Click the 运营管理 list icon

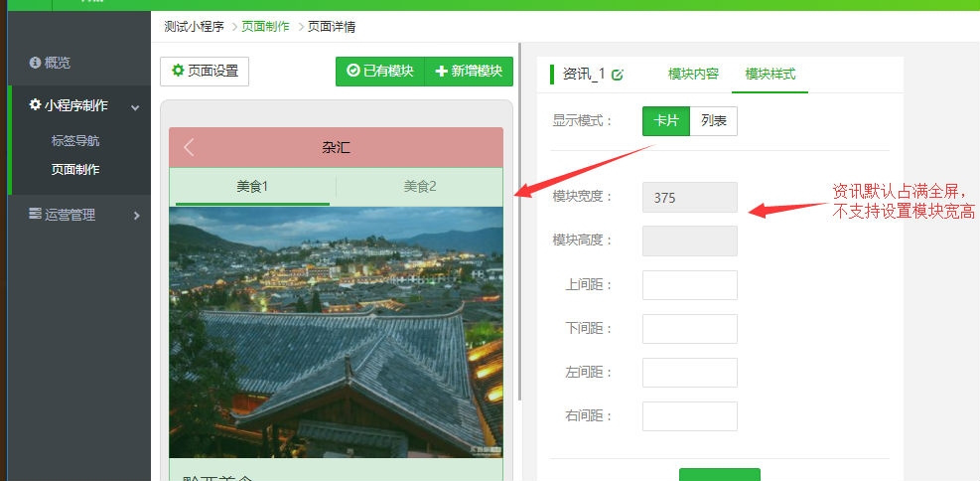[x=35, y=214]
